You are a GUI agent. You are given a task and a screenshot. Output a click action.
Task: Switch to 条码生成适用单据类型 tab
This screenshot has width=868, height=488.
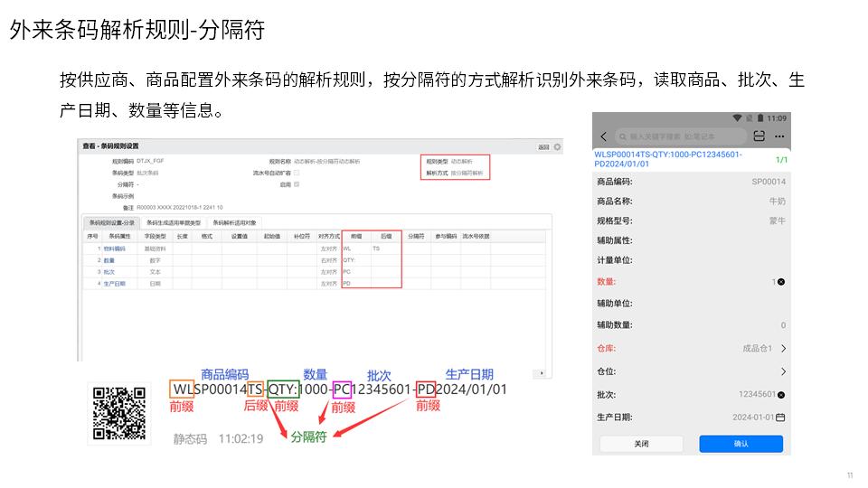click(x=174, y=222)
